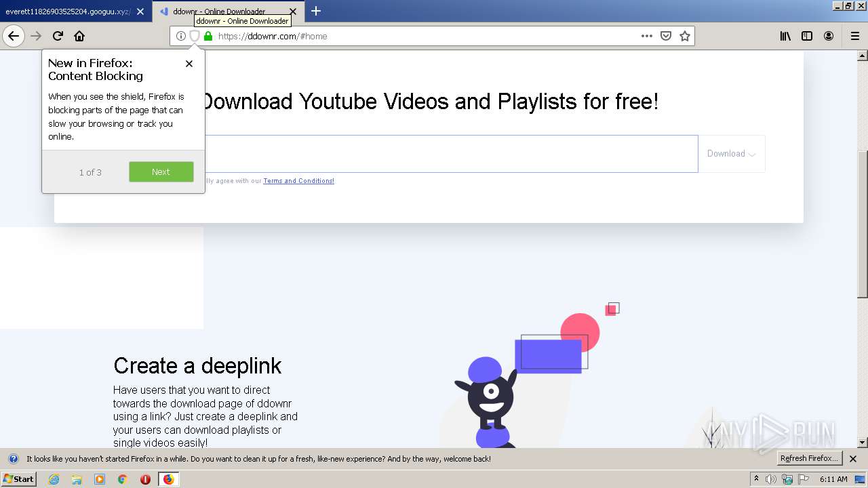
Task: Open the Download dropdown button
Action: coord(732,154)
